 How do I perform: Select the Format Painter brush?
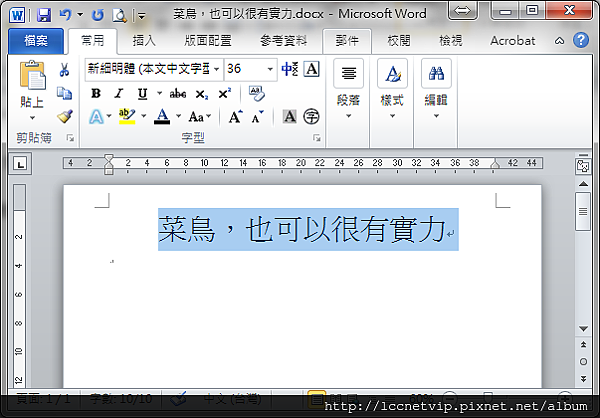pyautogui.click(x=65, y=116)
